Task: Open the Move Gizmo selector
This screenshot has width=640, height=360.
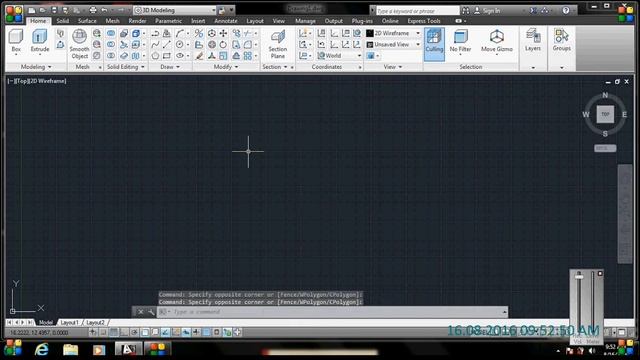Action: tap(497, 41)
